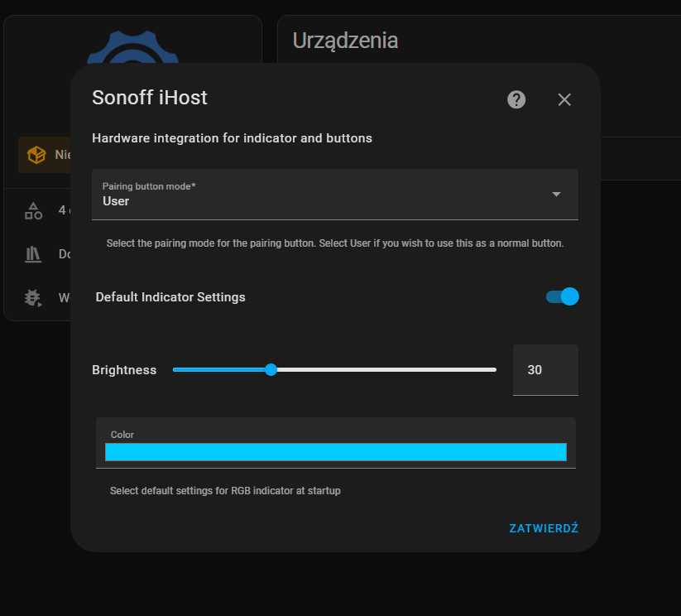
Task: Select the User value in pairing mode
Action: point(116,201)
